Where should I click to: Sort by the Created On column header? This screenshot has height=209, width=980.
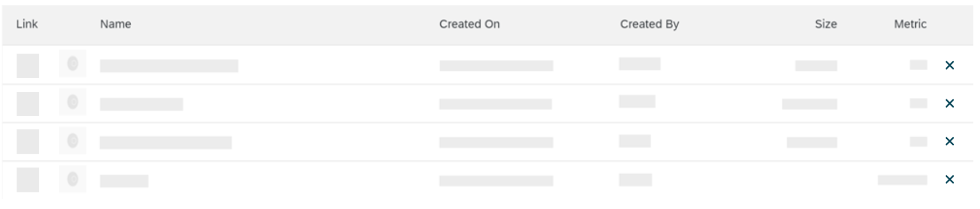(470, 24)
